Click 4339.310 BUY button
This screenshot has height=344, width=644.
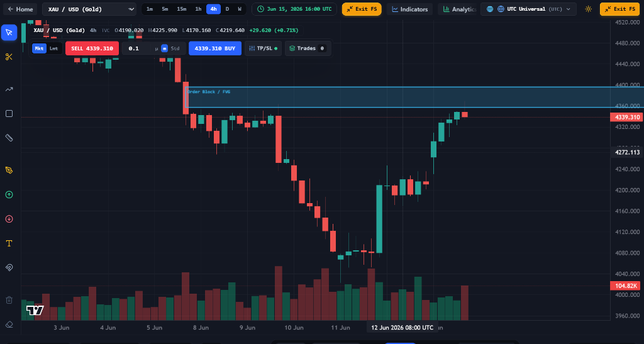tap(215, 48)
